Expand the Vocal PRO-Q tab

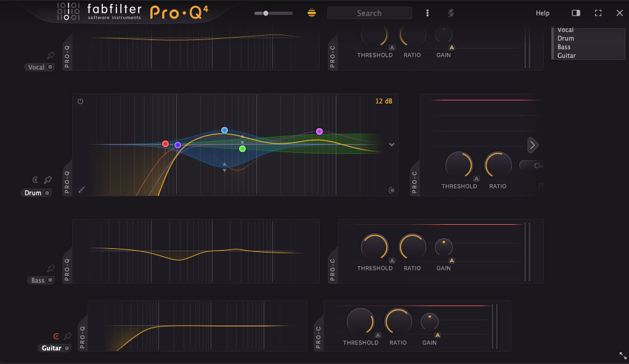67,54
